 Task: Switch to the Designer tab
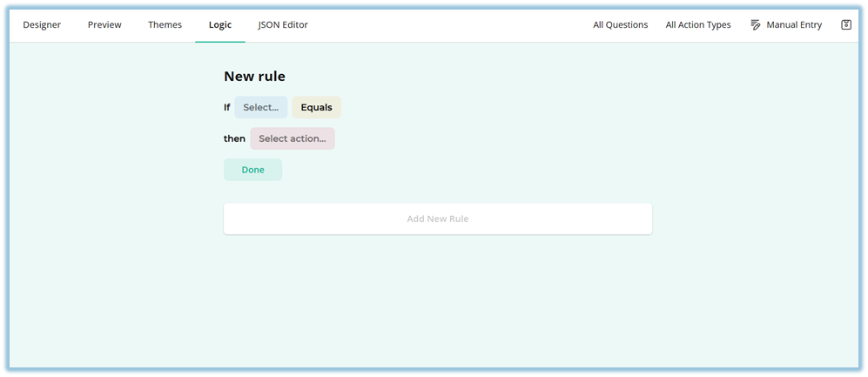click(x=42, y=25)
